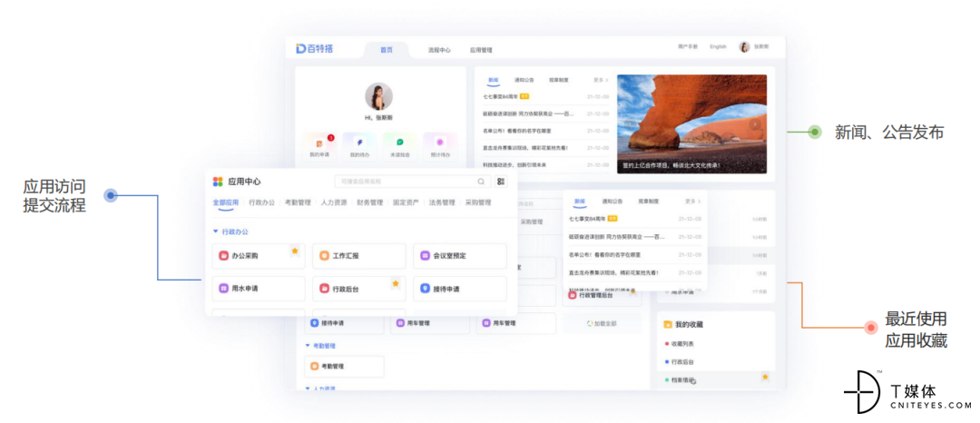
Task: Open the 行政管理后台 app icon
Action: pyautogui.click(x=573, y=296)
